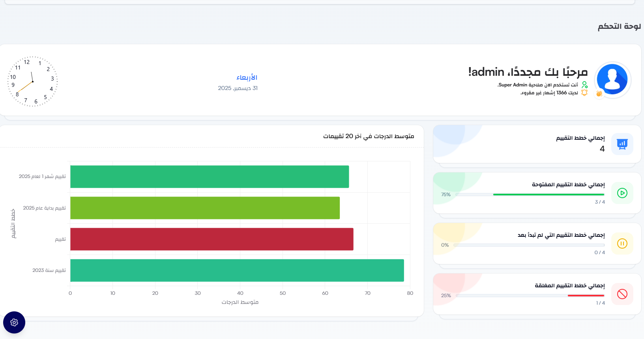Click the إجمالي خطط التقييم card title
644x339 pixels.
coord(580,138)
